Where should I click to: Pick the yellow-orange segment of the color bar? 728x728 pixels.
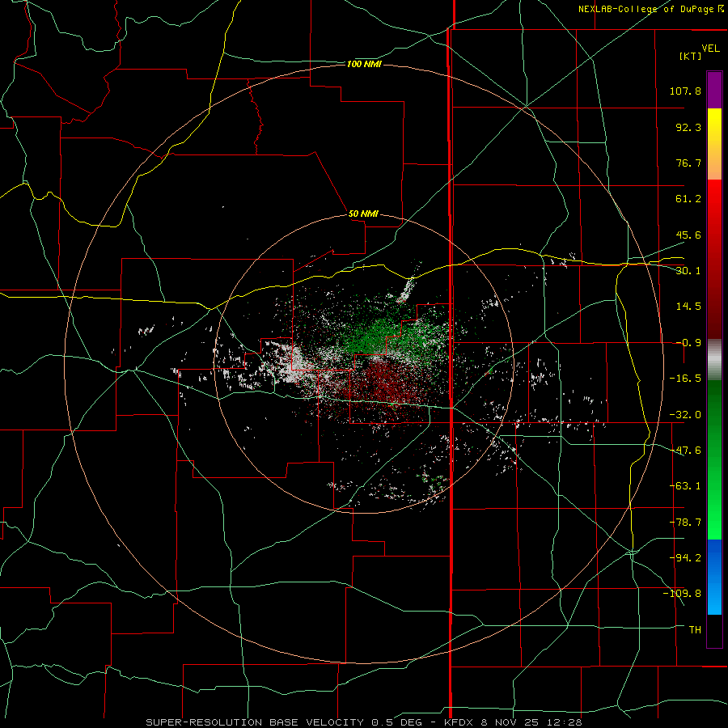point(714,144)
